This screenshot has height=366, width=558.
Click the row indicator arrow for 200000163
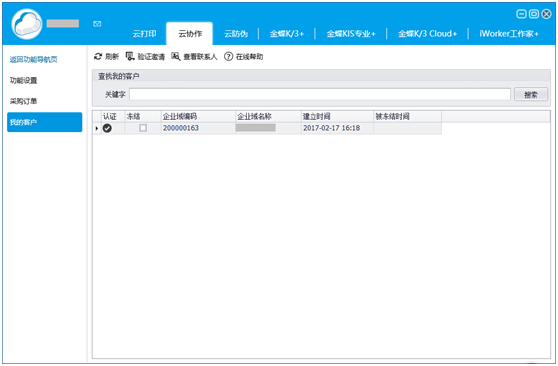tap(96, 128)
